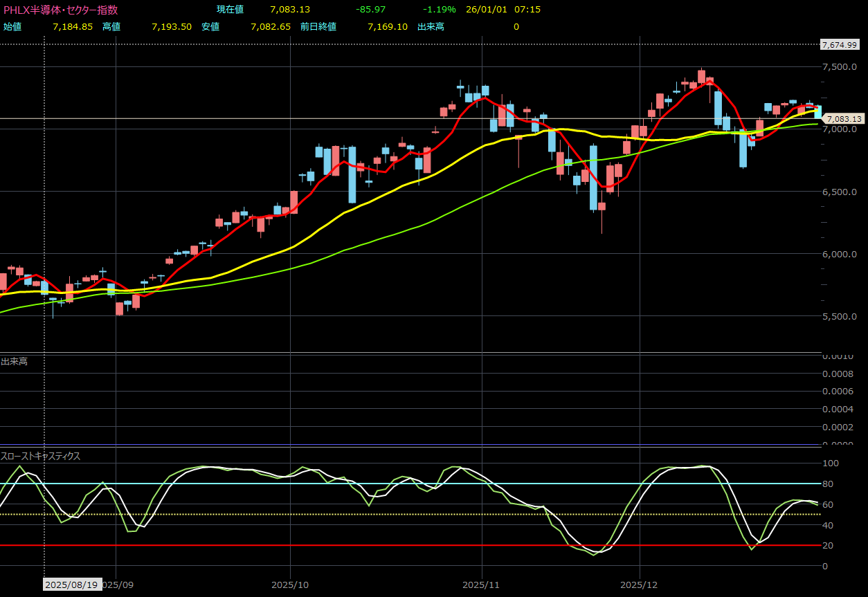Select the -85.97 price change value
868x597 pixels.
pyautogui.click(x=371, y=10)
